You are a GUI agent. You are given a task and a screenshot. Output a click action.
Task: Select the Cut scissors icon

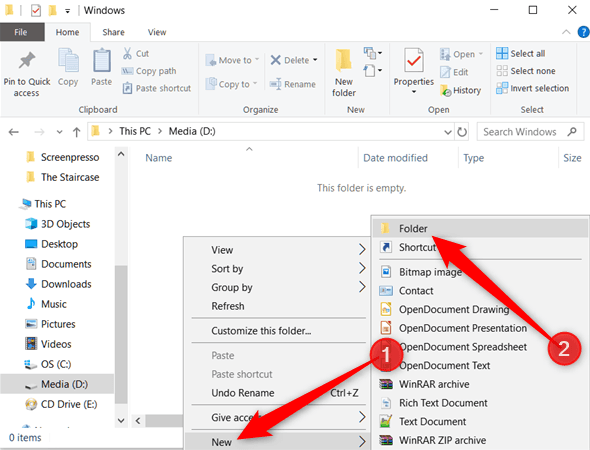click(x=127, y=53)
